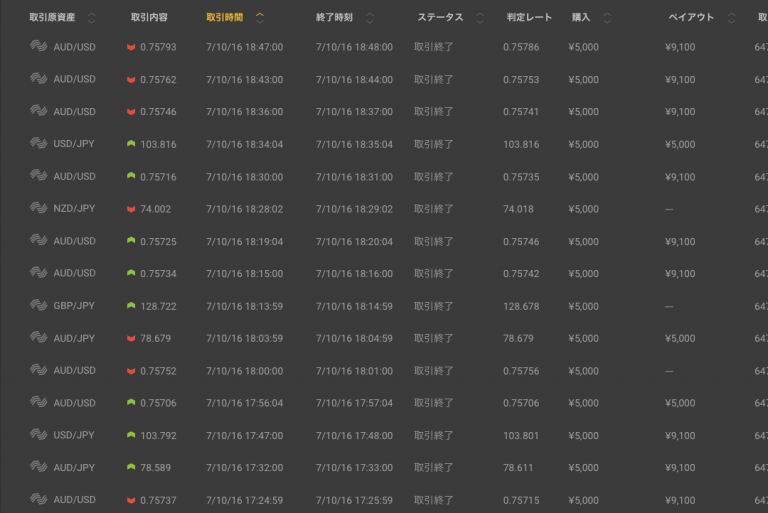Click judgment rate 103.801

pyautogui.click(x=521, y=436)
